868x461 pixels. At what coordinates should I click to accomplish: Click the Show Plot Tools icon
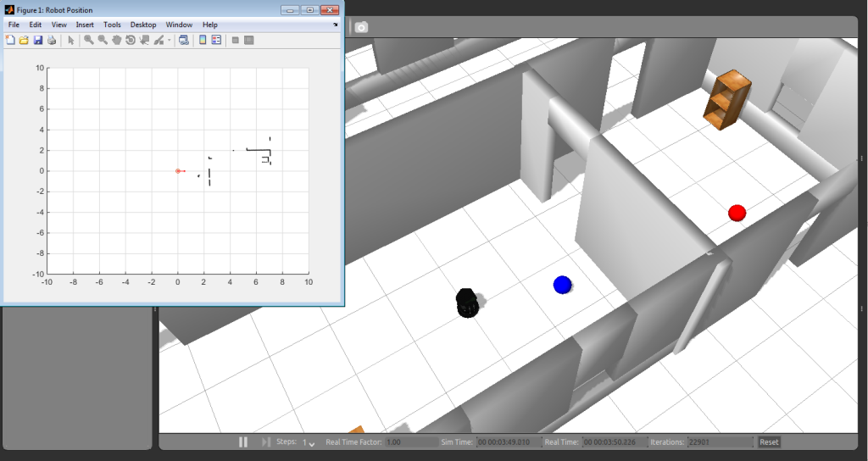point(249,40)
